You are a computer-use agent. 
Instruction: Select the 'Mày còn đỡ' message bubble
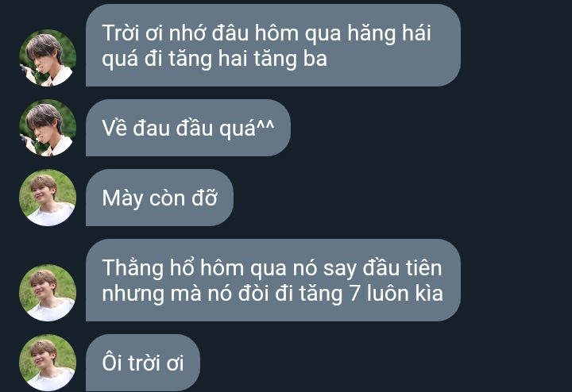[160, 198]
